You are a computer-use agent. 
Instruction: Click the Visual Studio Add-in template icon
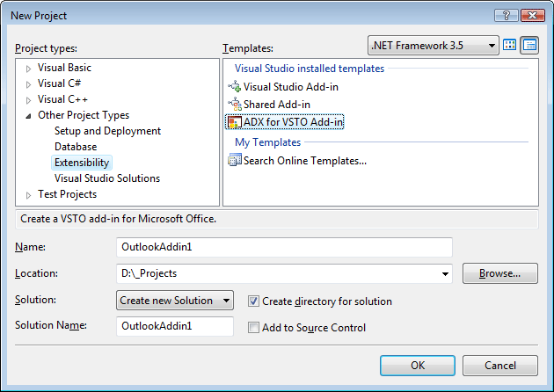click(x=235, y=86)
